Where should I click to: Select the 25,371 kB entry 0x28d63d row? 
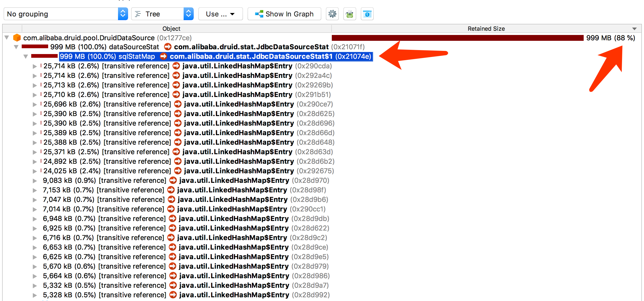coord(322,152)
